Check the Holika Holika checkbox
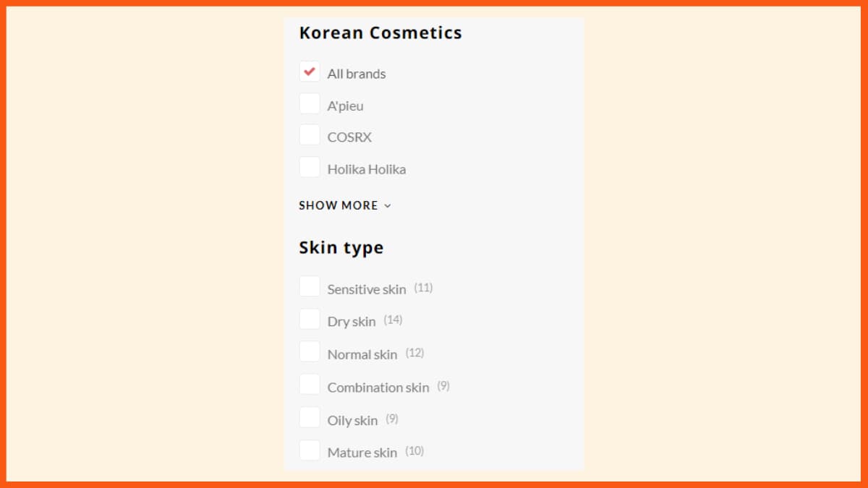 pos(310,168)
